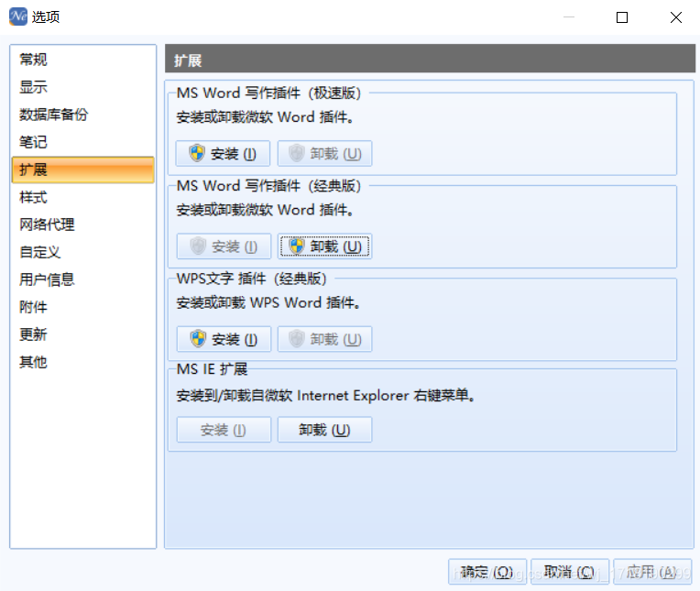Click 安装 for MS IE 扩展

[224, 430]
